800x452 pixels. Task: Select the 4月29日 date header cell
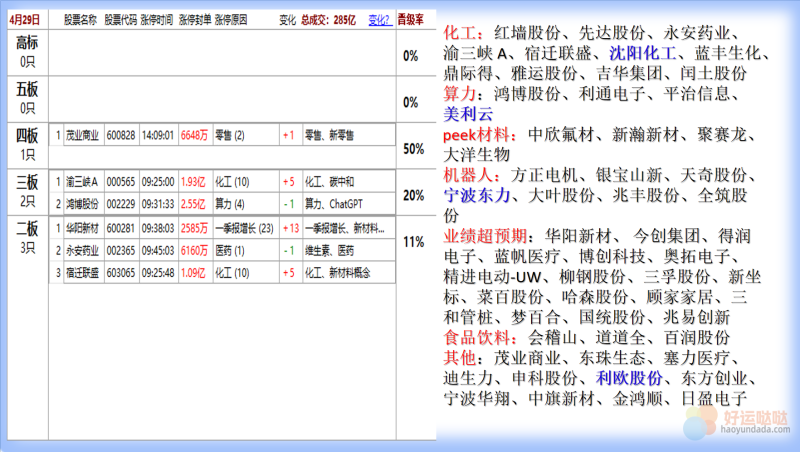point(24,20)
